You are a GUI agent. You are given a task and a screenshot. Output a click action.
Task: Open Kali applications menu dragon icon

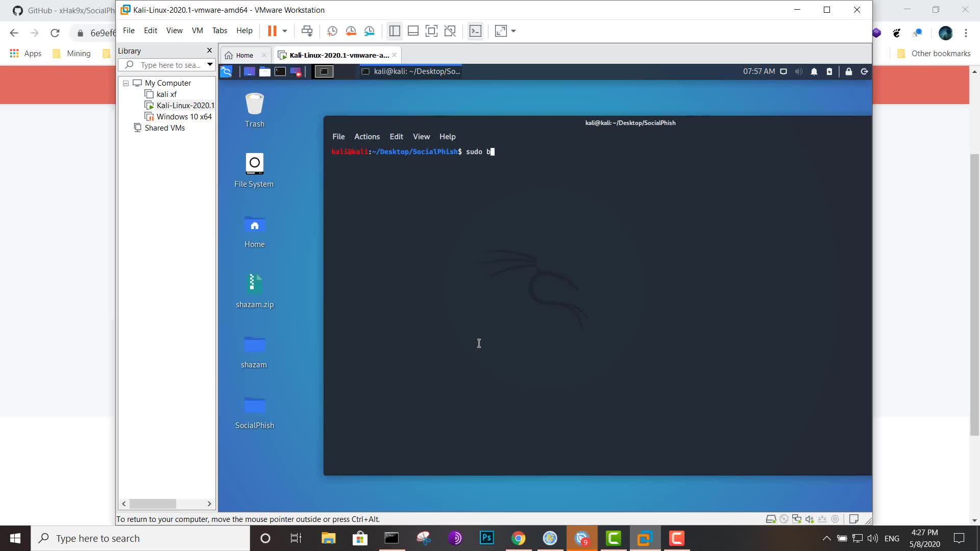[x=226, y=71]
